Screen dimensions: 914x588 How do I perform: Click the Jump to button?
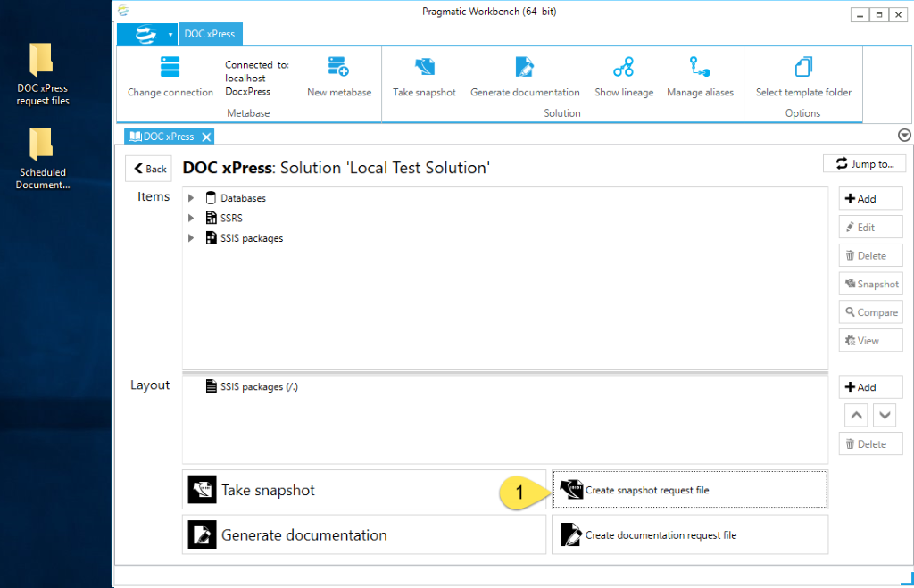(864, 163)
